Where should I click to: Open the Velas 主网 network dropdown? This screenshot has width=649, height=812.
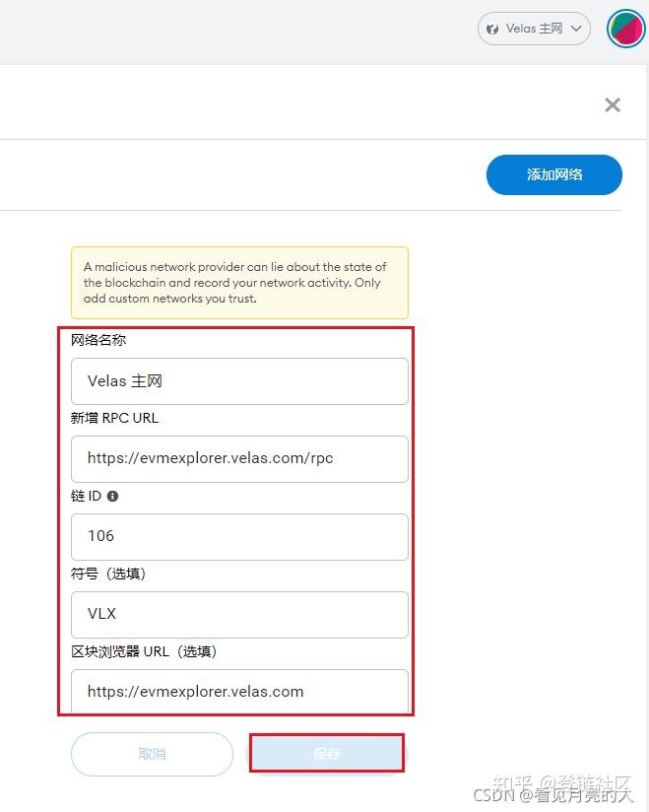pos(534,29)
